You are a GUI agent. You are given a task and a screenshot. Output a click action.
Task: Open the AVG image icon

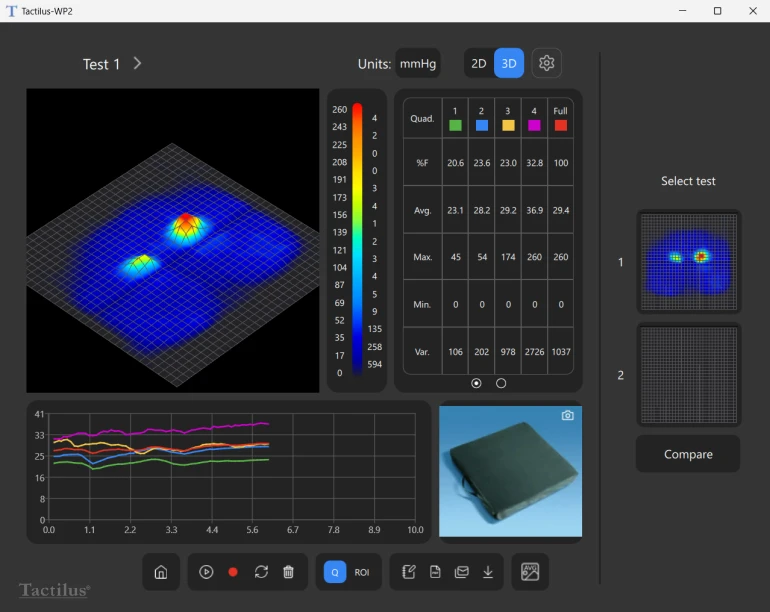(530, 572)
